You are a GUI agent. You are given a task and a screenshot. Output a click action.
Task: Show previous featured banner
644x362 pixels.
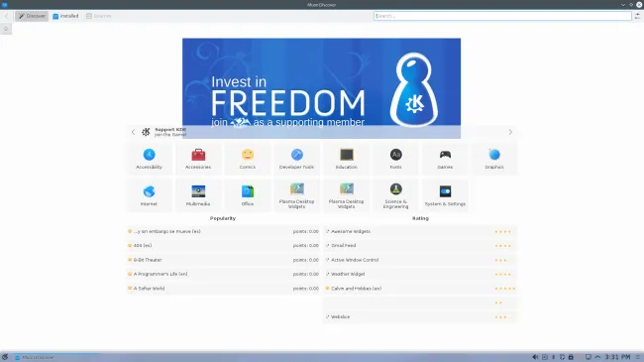[133, 132]
